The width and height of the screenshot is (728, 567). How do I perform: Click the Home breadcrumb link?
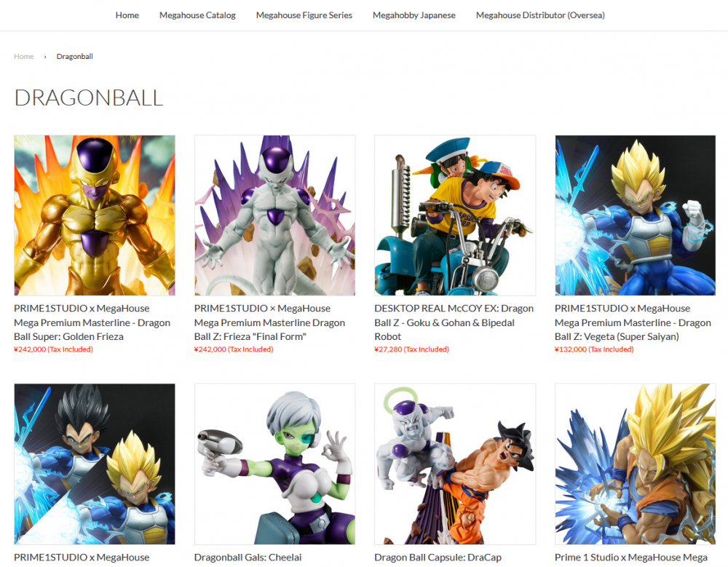[x=24, y=56]
